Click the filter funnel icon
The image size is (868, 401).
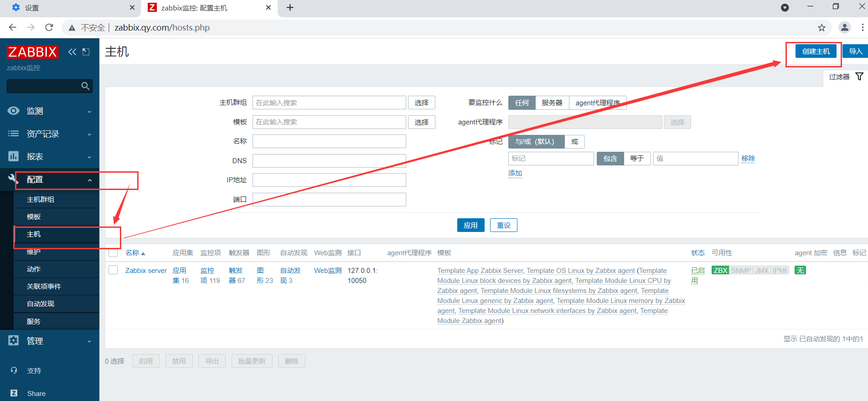tap(859, 77)
